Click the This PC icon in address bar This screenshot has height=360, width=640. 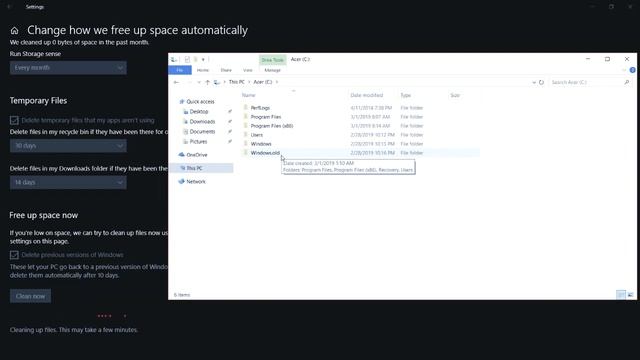click(x=217, y=82)
